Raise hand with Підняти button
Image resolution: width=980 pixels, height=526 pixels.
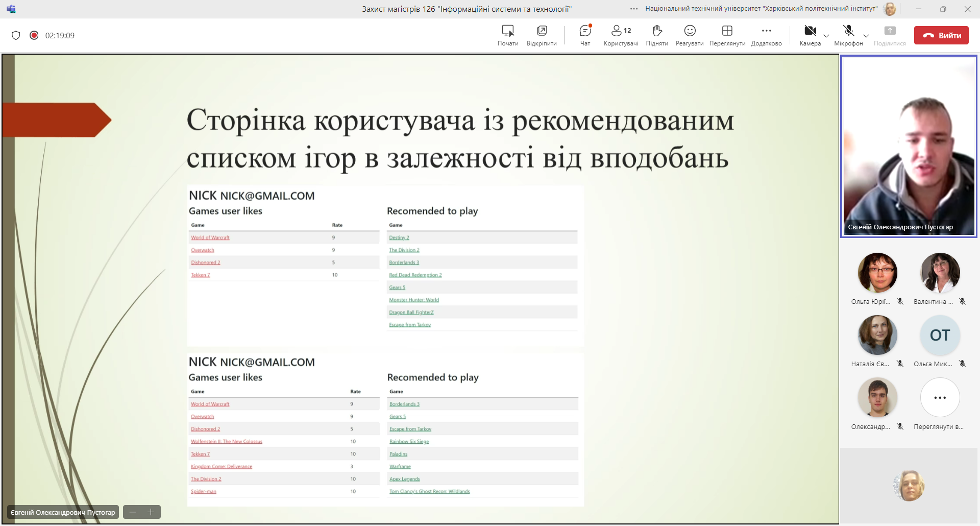[657, 35]
